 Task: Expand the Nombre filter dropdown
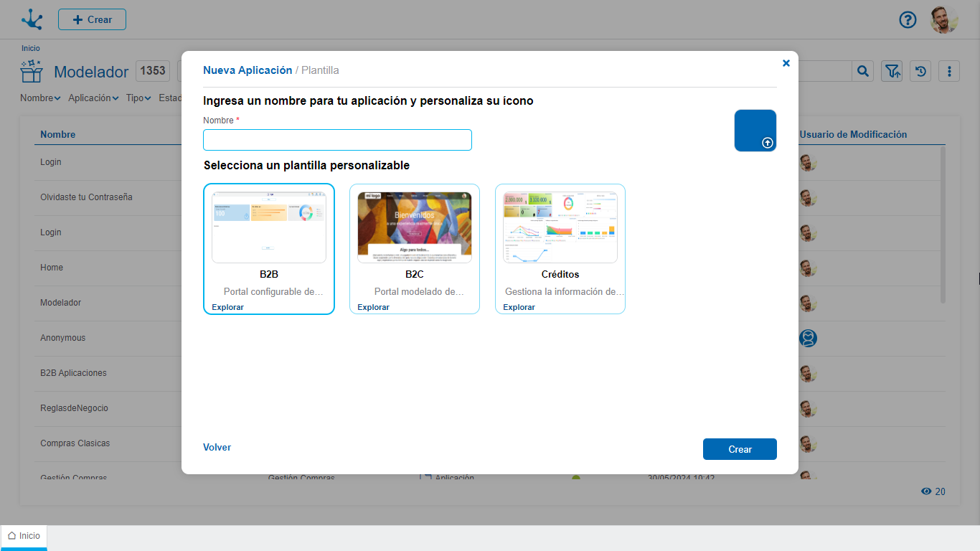[40, 98]
